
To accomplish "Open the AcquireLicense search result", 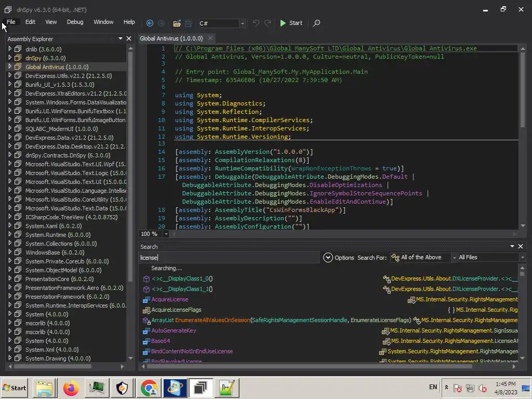I will (x=170, y=299).
